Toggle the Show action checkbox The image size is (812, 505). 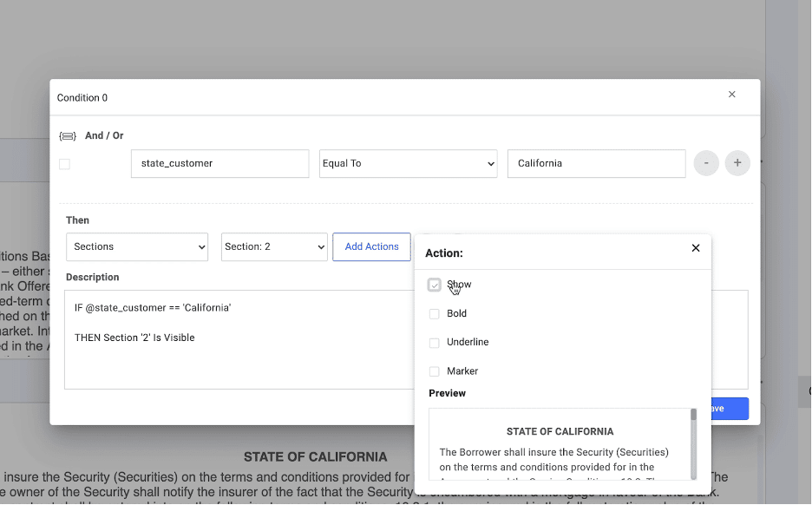pos(435,285)
